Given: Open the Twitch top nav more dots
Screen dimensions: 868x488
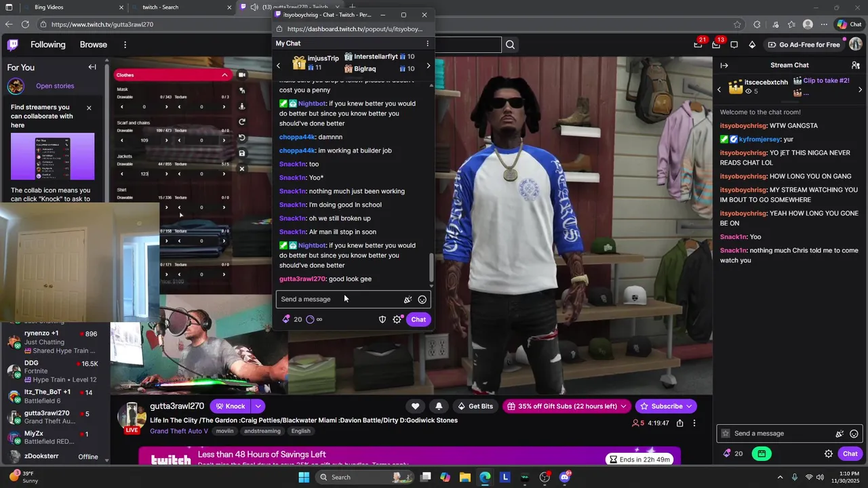Looking at the screenshot, I should point(125,45).
